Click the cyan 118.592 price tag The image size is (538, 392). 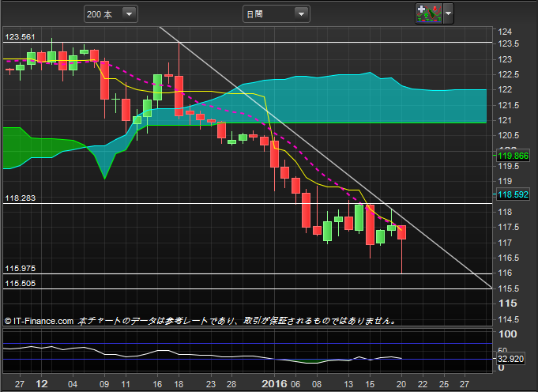click(x=513, y=194)
